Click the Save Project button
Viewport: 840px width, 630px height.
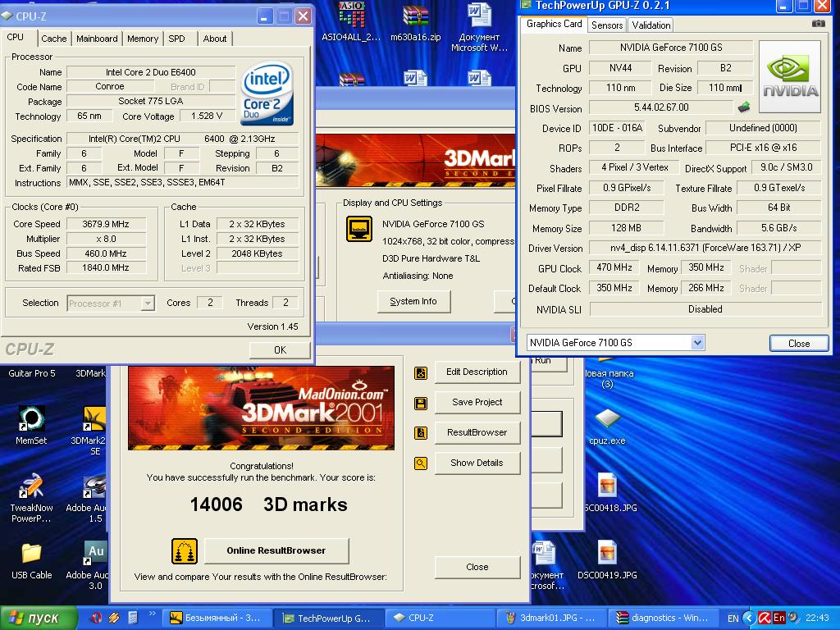(x=477, y=402)
